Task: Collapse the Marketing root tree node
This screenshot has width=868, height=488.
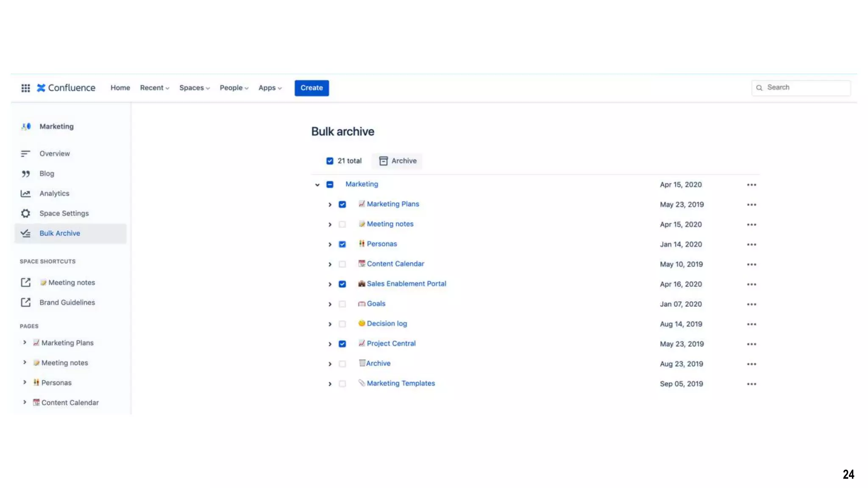Action: (x=317, y=185)
